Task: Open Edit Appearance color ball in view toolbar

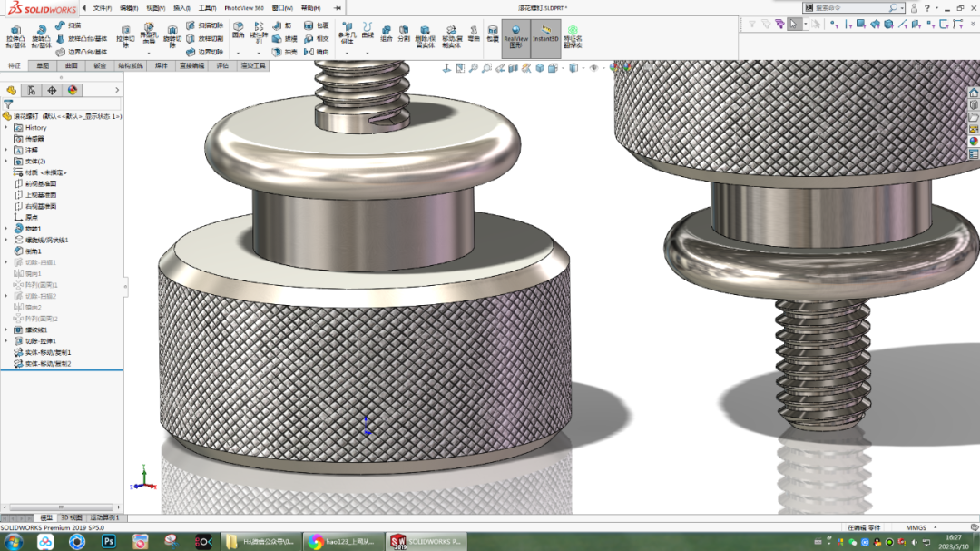Action: (614, 67)
